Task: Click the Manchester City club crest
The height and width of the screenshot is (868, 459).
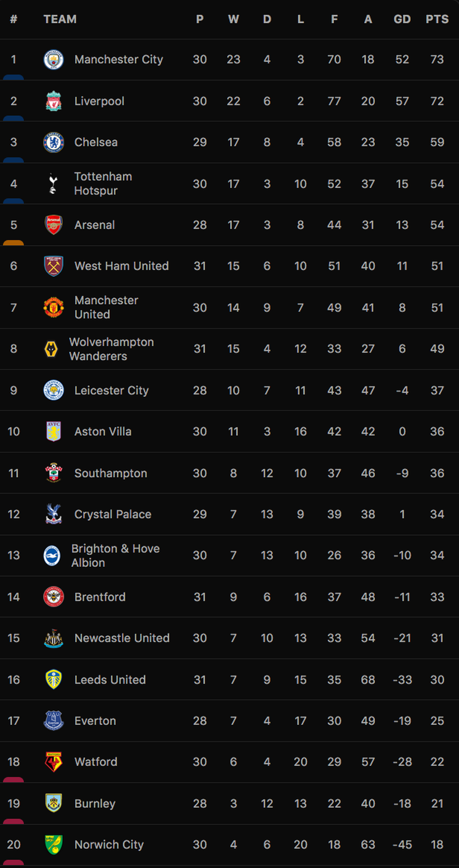Action: click(x=54, y=60)
